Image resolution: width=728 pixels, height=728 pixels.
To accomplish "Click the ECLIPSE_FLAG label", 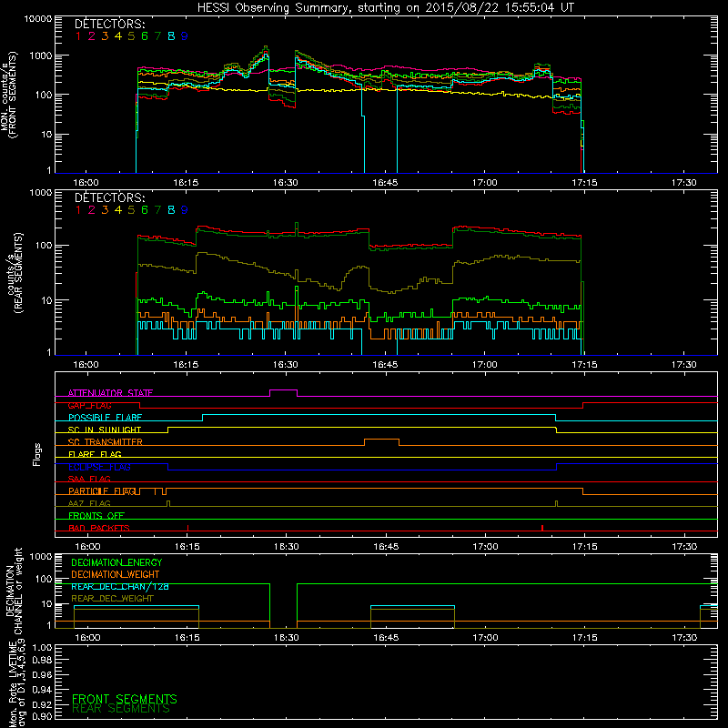I will click(x=99, y=467).
